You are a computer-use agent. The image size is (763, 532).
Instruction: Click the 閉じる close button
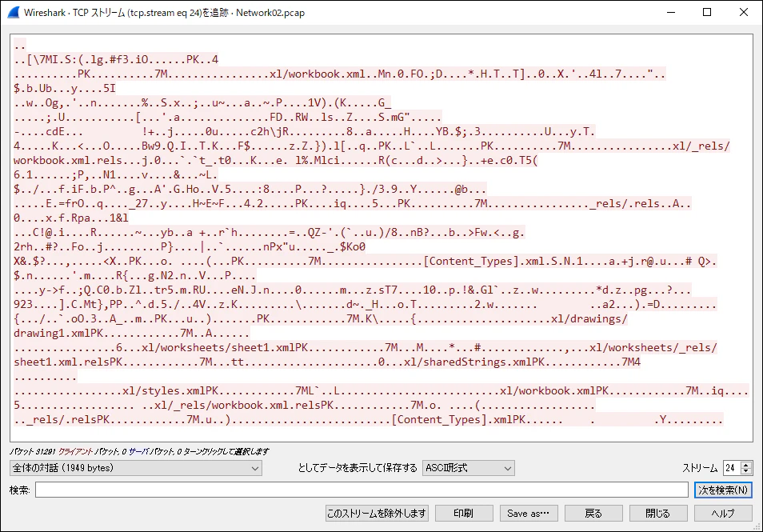point(658,513)
